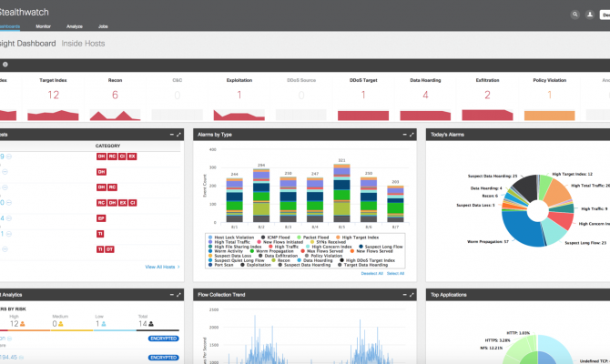
Task: Collapse the Alarms by Type panel
Action: (404, 135)
